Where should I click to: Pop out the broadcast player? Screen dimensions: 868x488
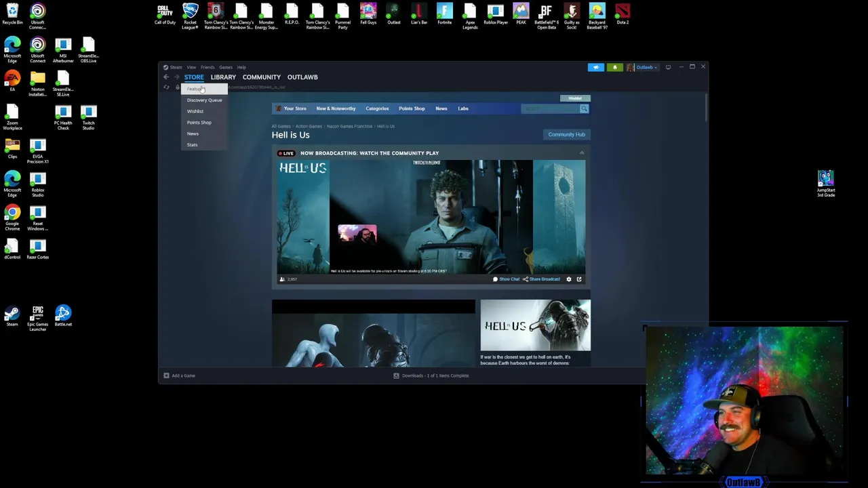click(579, 279)
